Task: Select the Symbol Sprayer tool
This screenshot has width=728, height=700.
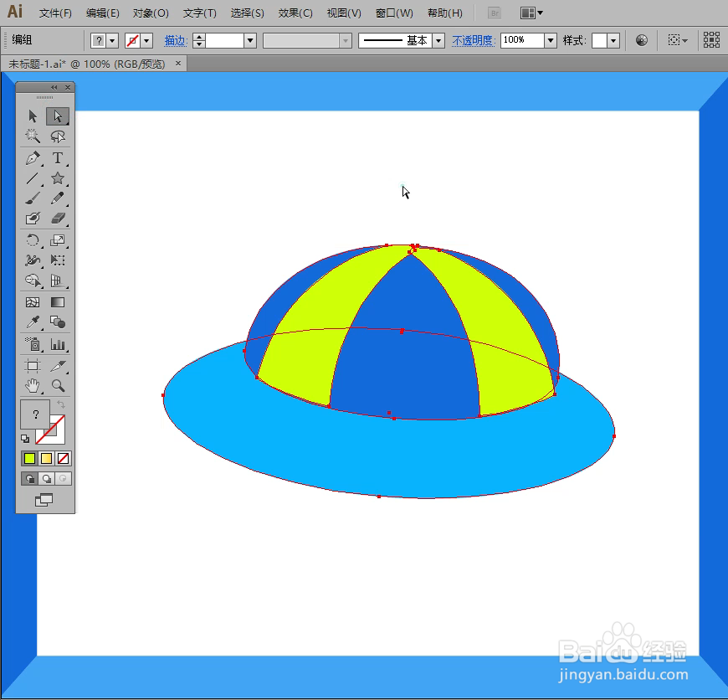Action: pos(33,344)
